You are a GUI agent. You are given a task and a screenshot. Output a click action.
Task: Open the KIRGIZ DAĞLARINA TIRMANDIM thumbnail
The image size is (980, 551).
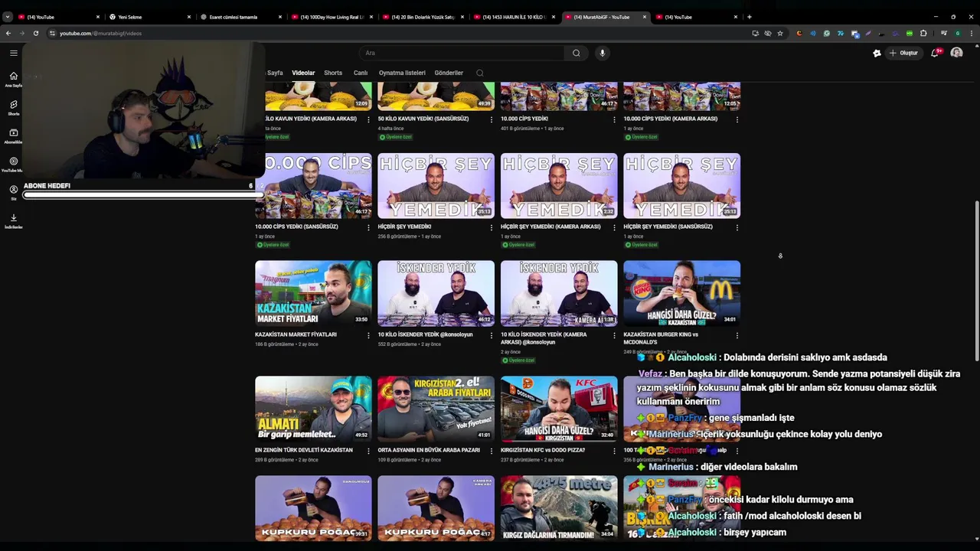pos(559,508)
